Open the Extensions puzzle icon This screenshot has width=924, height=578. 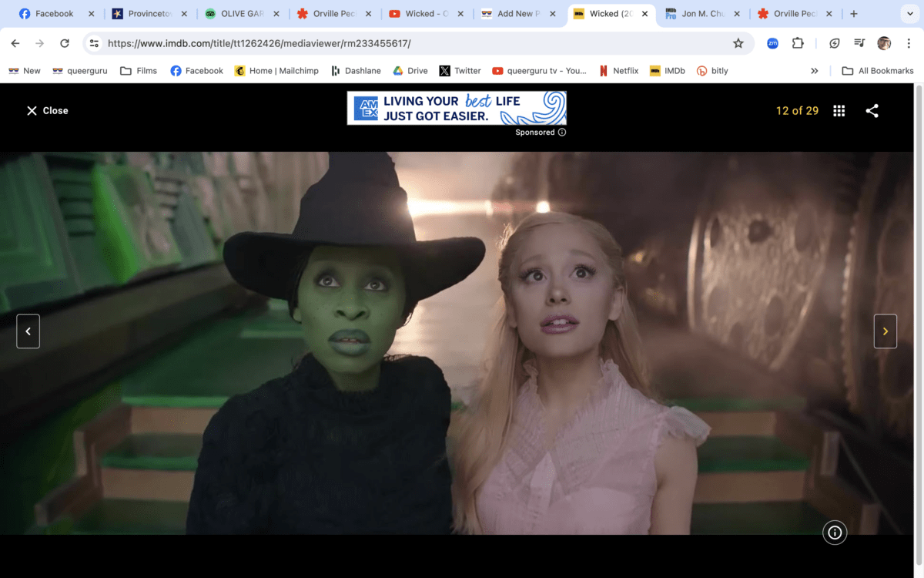pyautogui.click(x=798, y=43)
